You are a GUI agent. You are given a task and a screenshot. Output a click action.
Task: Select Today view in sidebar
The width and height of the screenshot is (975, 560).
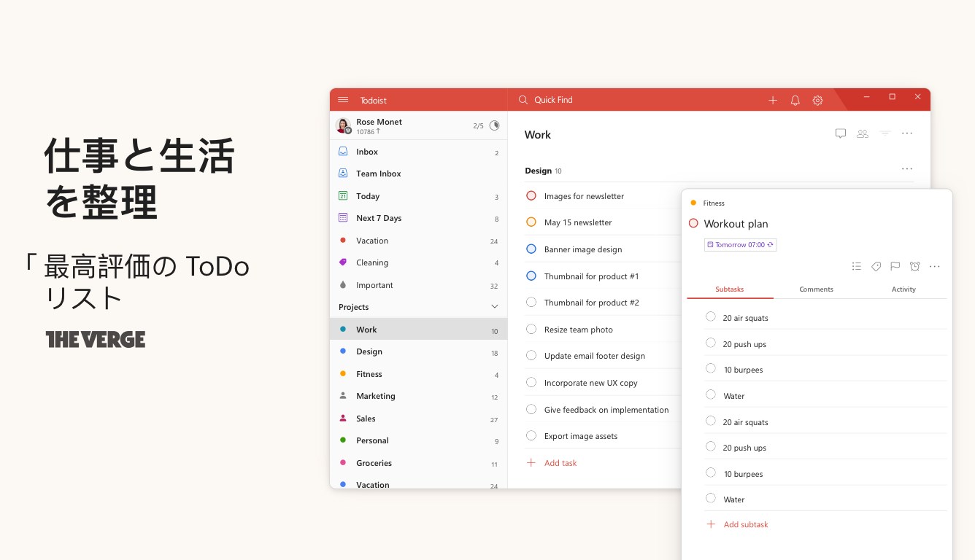coord(418,196)
